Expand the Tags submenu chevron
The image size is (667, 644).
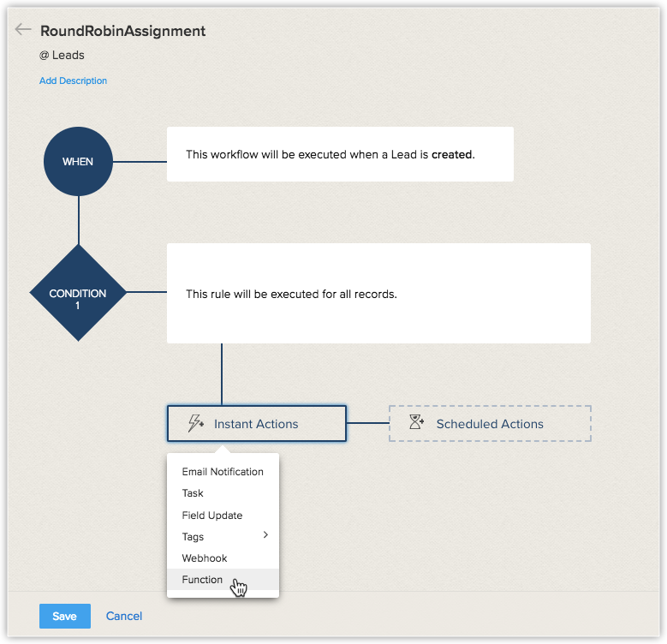coord(265,535)
